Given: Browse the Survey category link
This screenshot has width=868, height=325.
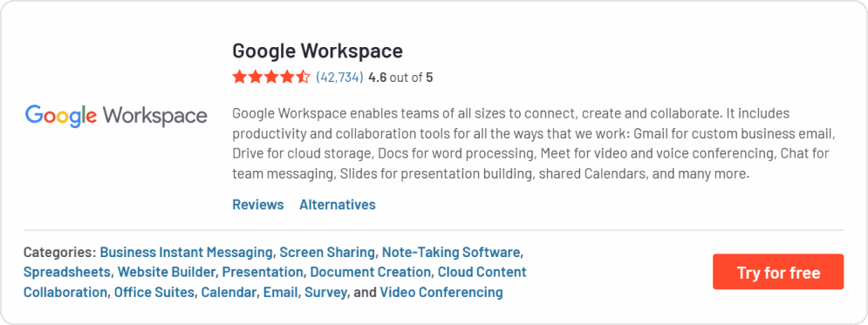Looking at the screenshot, I should pos(325,292).
